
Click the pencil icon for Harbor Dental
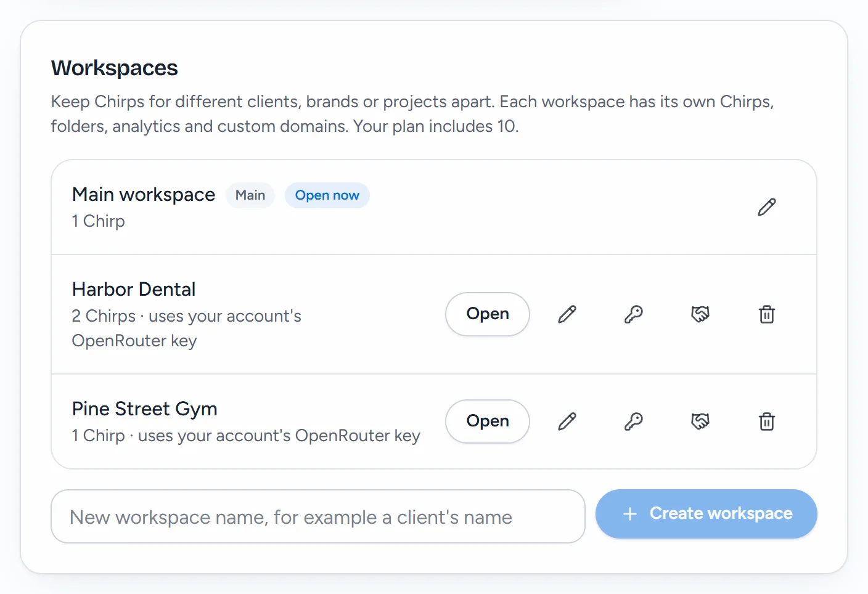[567, 314]
